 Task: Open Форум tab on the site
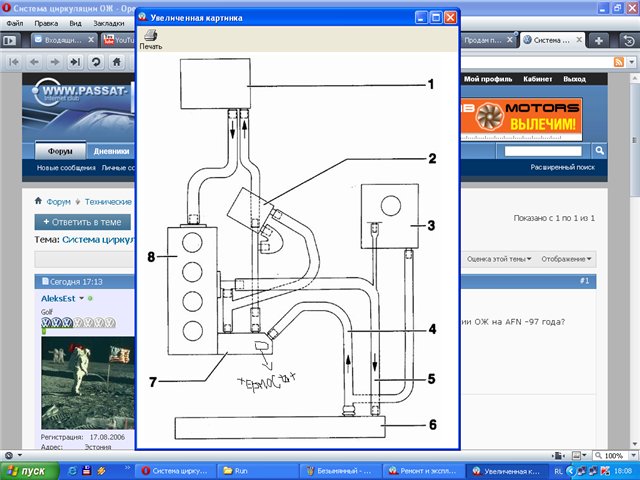pyautogui.click(x=60, y=151)
